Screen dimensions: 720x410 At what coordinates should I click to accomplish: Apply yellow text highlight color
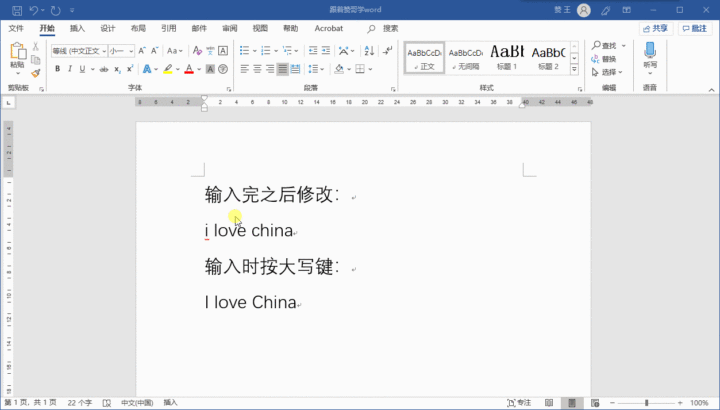pyautogui.click(x=168, y=69)
